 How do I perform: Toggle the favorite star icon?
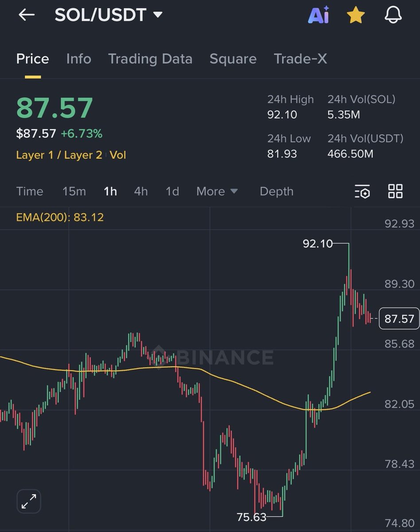(x=355, y=15)
